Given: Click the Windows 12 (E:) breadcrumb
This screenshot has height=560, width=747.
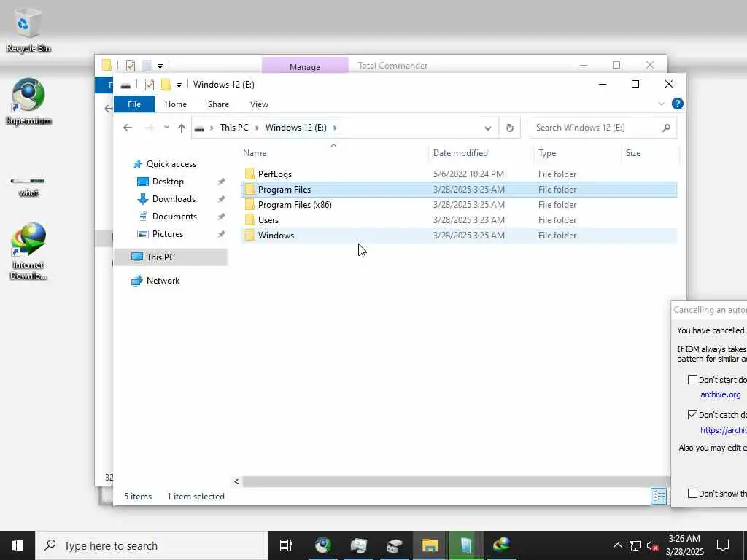Looking at the screenshot, I should tap(296, 128).
